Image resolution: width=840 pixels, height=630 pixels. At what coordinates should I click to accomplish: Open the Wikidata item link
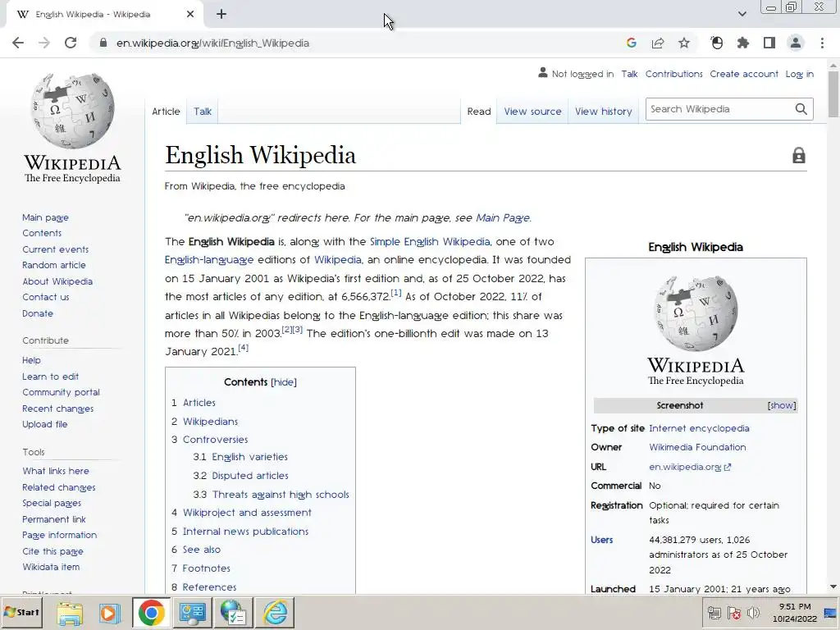point(51,566)
